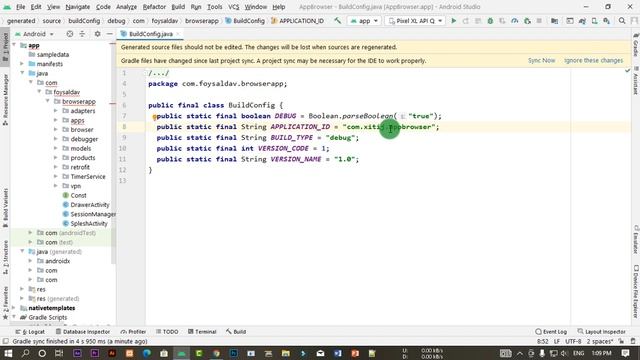
Task: Expand the manifests folder
Action: [22, 64]
